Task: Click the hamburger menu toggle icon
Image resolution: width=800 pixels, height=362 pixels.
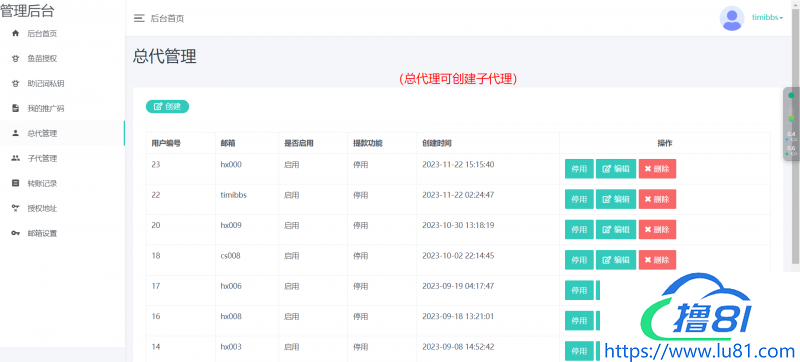Action: 139,18
